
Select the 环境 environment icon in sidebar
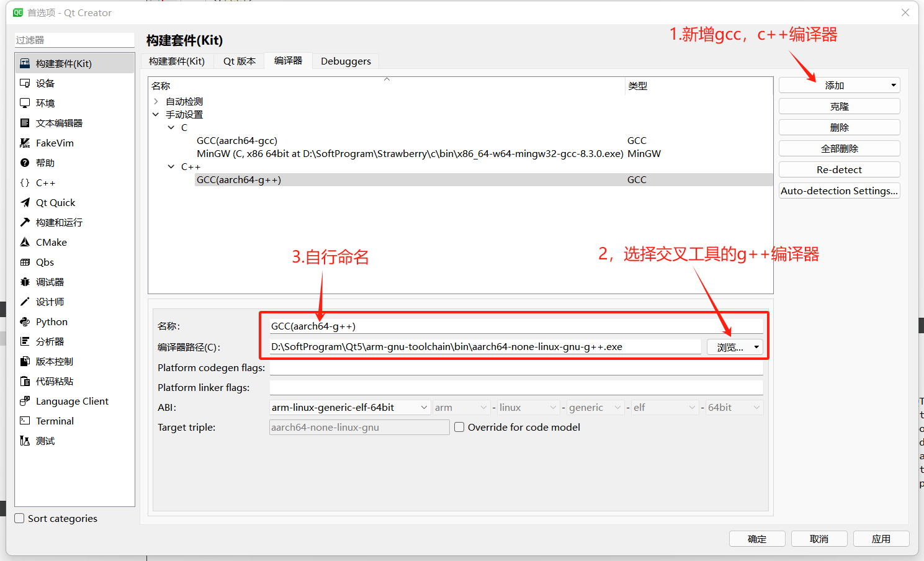(25, 103)
